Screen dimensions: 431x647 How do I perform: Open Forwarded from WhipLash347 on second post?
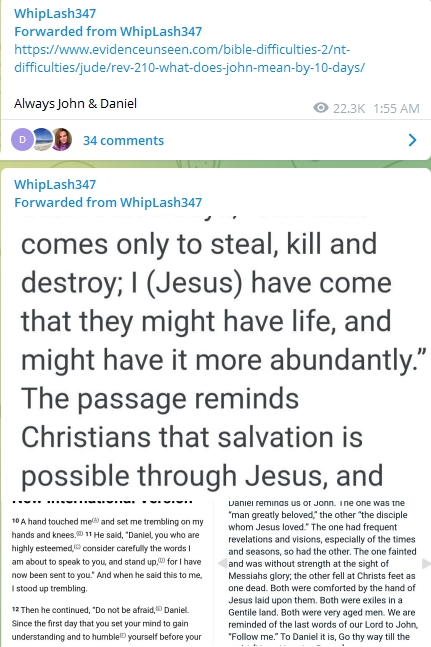coord(108,202)
